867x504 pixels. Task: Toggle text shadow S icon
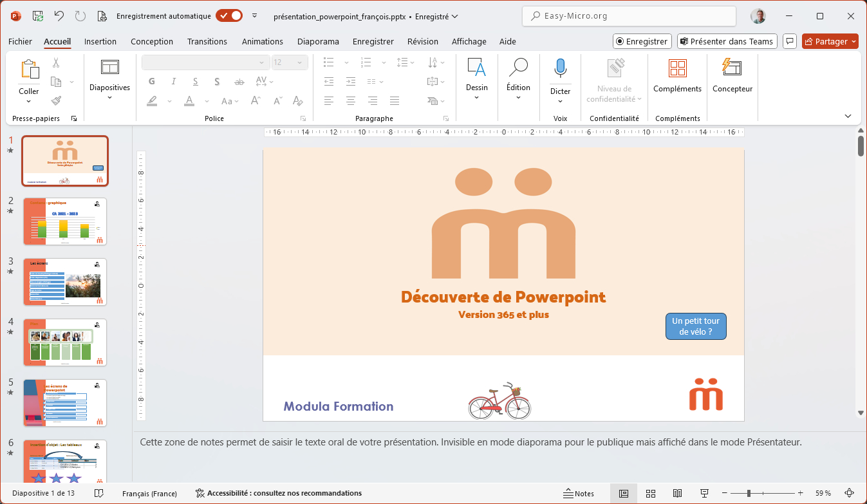(x=217, y=82)
